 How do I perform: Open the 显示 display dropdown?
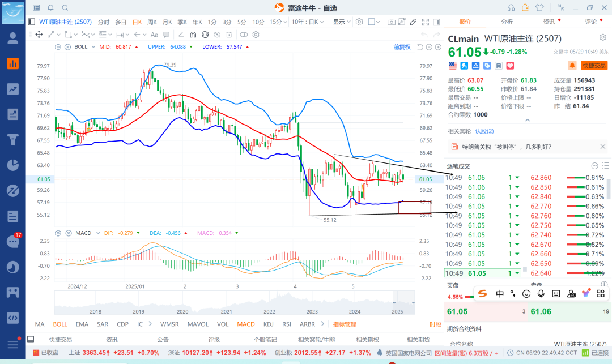pyautogui.click(x=342, y=22)
